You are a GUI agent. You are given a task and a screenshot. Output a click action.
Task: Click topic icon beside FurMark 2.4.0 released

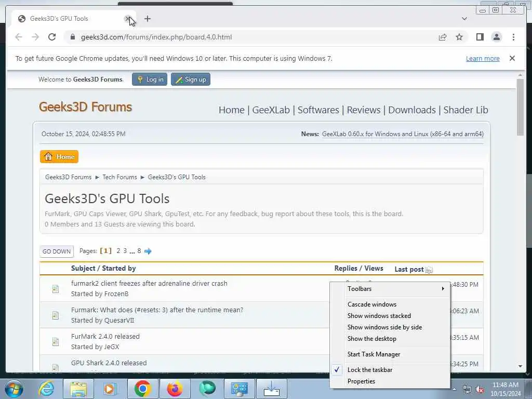pyautogui.click(x=56, y=342)
